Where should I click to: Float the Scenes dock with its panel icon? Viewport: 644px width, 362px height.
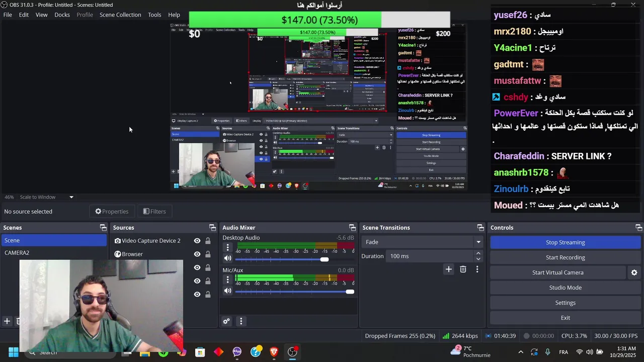tap(103, 228)
